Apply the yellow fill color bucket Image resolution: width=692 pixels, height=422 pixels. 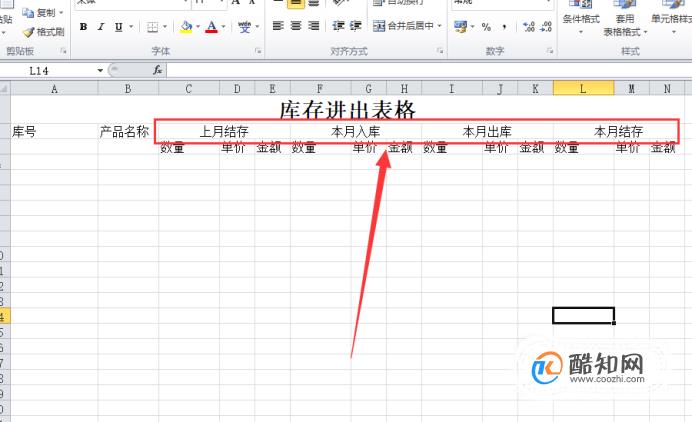click(x=186, y=27)
